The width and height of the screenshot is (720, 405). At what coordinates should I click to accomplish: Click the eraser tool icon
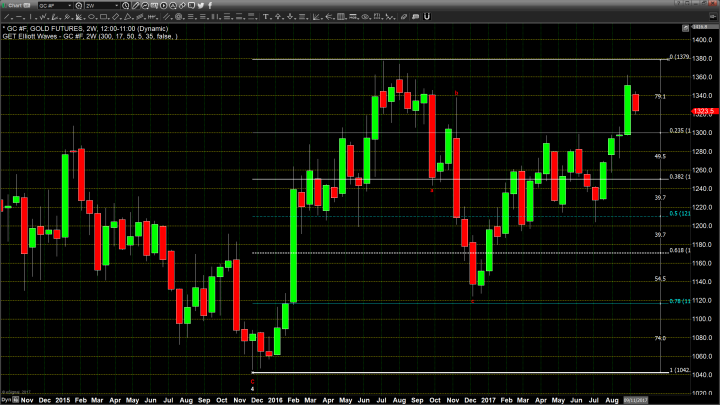[x=182, y=6]
